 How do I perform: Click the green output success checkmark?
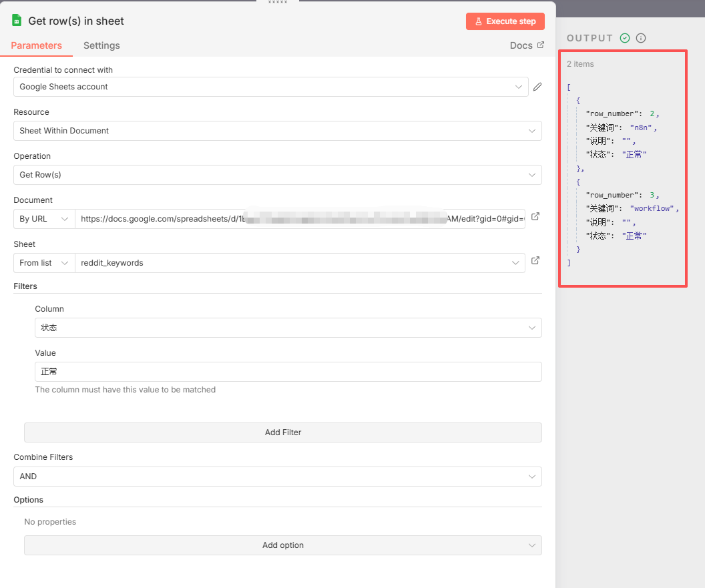click(625, 38)
